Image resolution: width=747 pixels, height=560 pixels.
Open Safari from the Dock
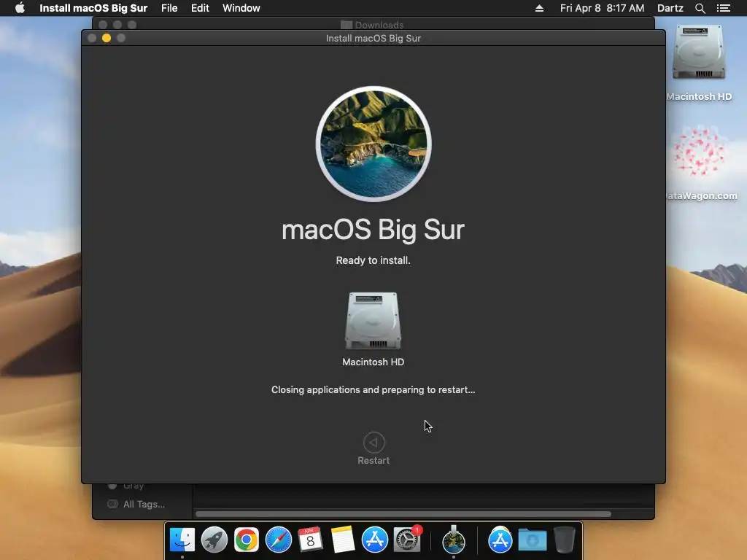(x=278, y=540)
